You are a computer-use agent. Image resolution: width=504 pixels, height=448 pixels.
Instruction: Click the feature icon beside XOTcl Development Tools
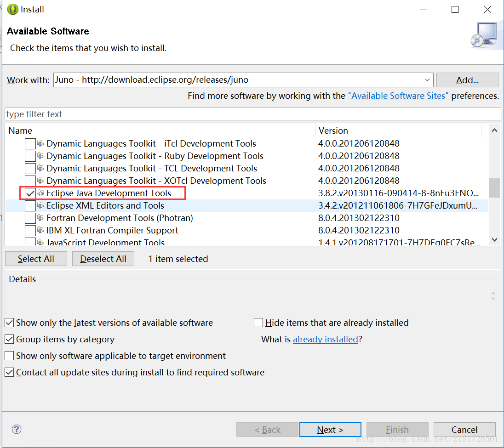click(40, 181)
